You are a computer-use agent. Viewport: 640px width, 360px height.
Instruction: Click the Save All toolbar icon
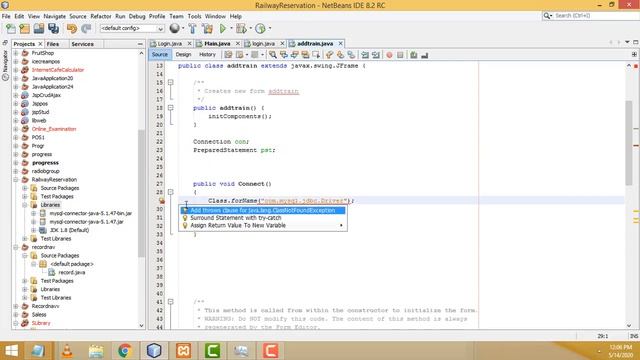53,29
